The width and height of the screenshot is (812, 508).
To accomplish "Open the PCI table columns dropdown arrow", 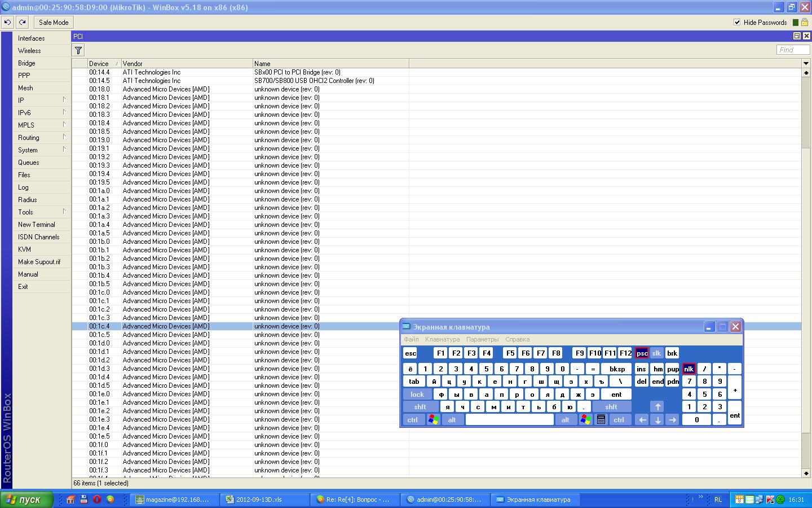I will pyautogui.click(x=806, y=63).
